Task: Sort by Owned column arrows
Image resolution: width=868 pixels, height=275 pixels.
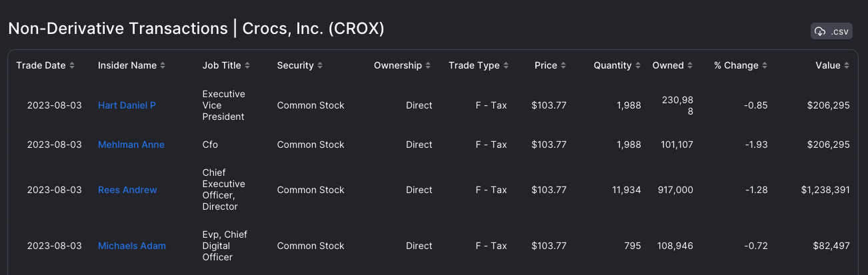Action: (x=690, y=65)
